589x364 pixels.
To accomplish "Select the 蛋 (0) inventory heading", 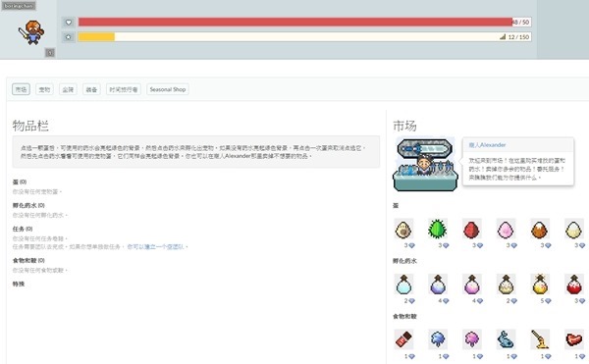I will (x=20, y=182).
